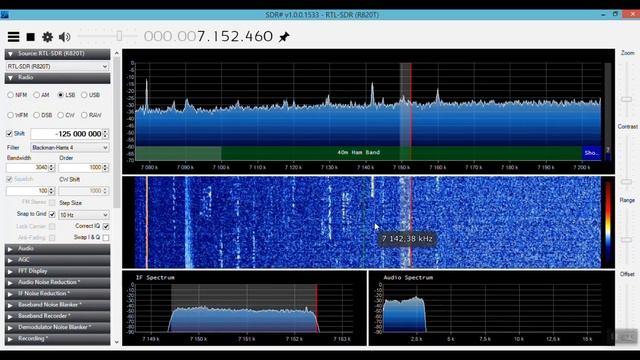Click the 7 151 k label in IF Spectrum

(x=246, y=339)
